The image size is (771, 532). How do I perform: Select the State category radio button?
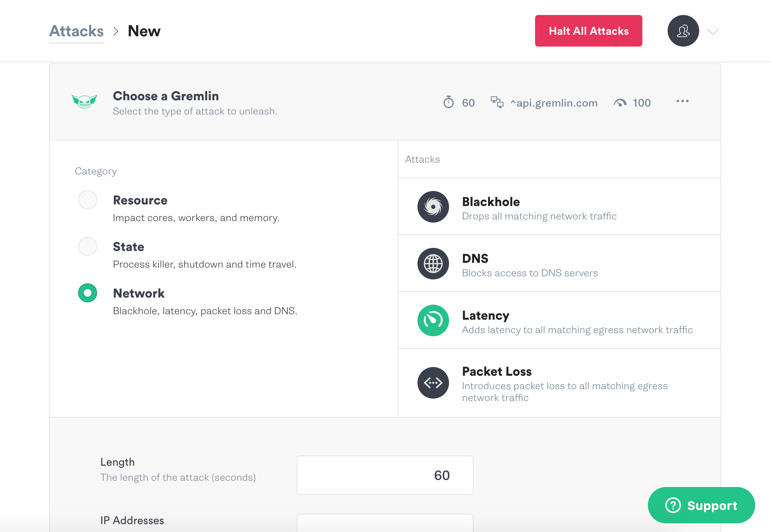[87, 246]
